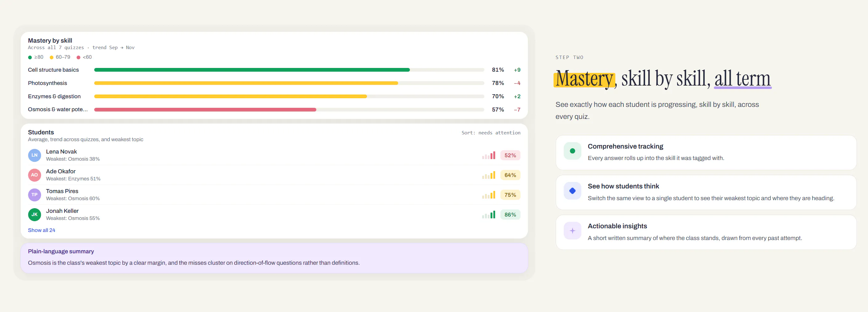
Task: Click Tomas Pires's TP avatar
Action: pos(34,195)
